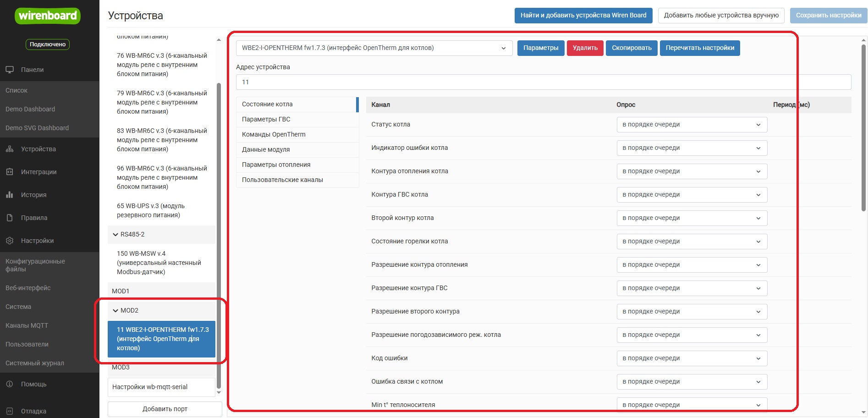Click the blue Параметры button
Image resolution: width=868 pixels, height=418 pixels.
point(541,48)
